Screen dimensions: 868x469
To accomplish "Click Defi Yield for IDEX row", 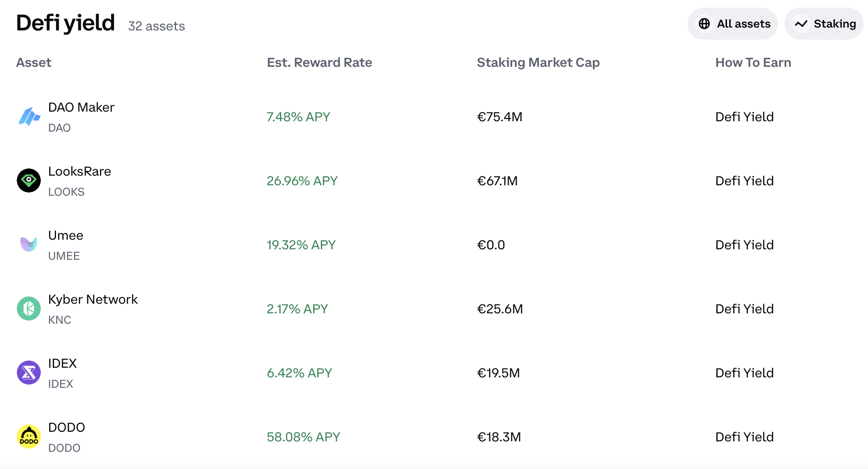I will 744,373.
